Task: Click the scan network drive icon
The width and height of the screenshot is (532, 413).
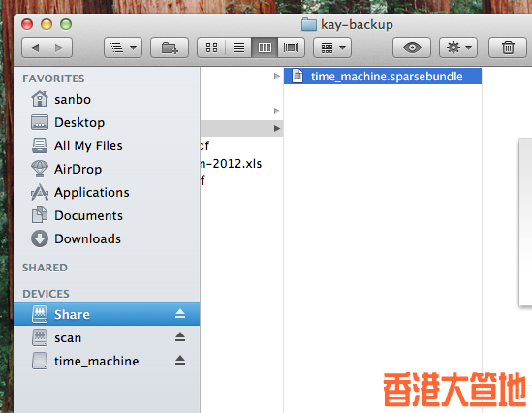Action: click(x=40, y=337)
